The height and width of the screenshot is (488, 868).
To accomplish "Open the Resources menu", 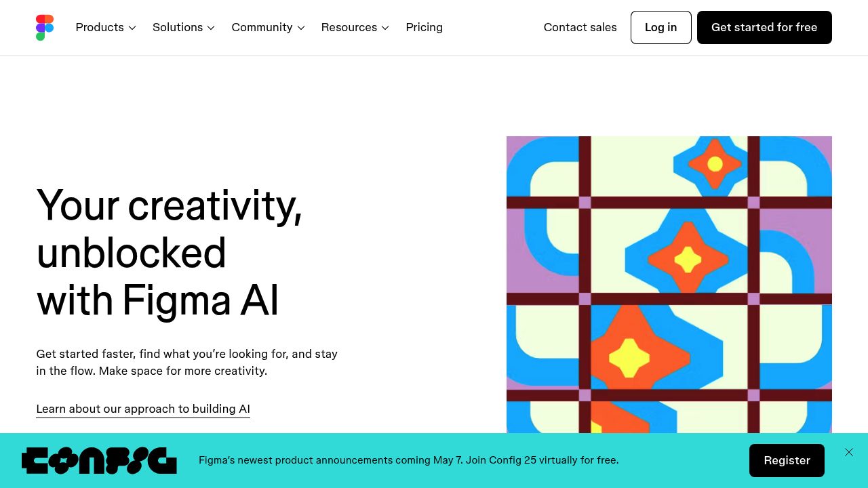I will coord(355,27).
